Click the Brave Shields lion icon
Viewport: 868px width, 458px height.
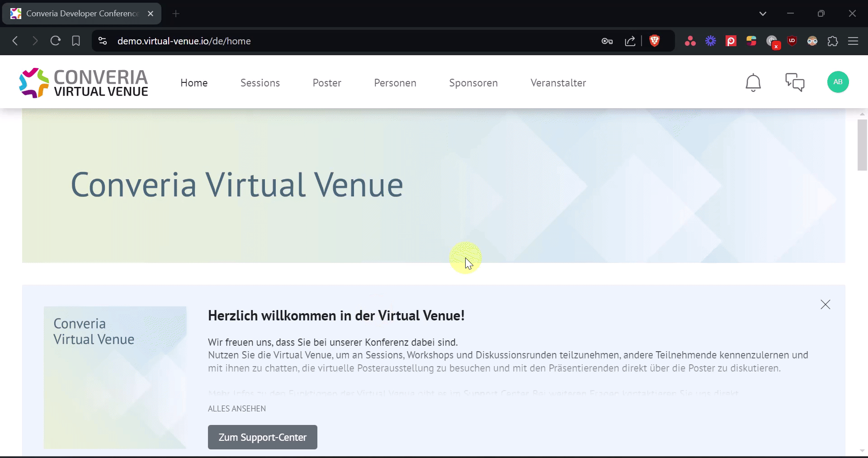pyautogui.click(x=654, y=41)
